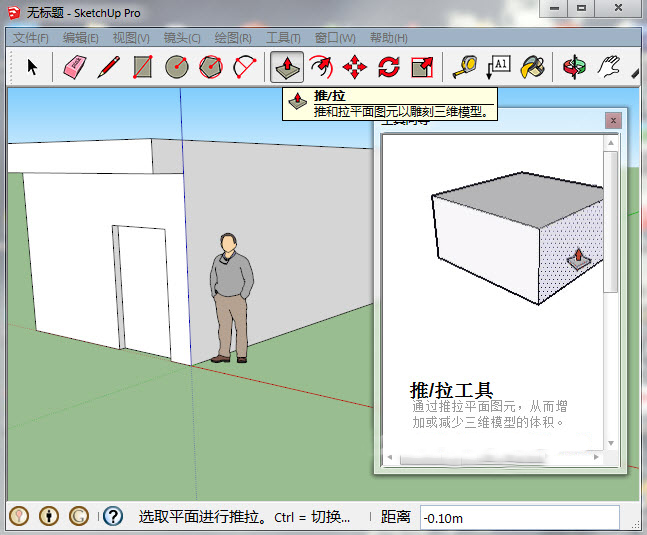Click the 推/拉工具 heading in Instructor
This screenshot has width=647, height=535.
pos(451,390)
